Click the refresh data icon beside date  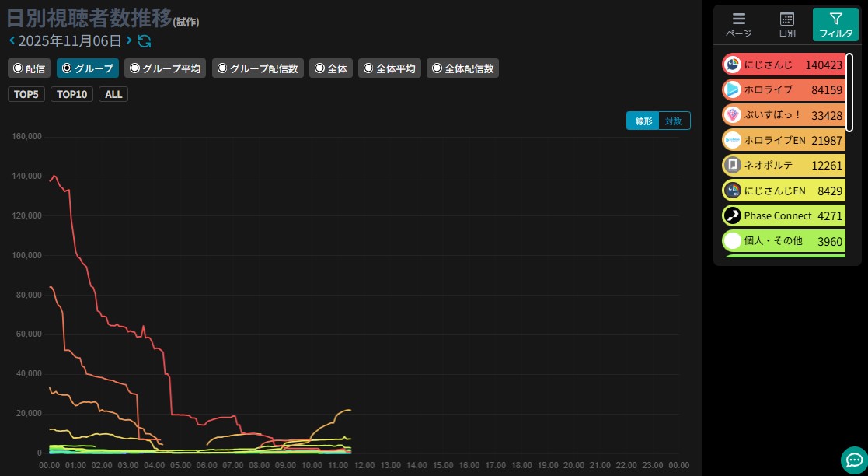pos(144,41)
